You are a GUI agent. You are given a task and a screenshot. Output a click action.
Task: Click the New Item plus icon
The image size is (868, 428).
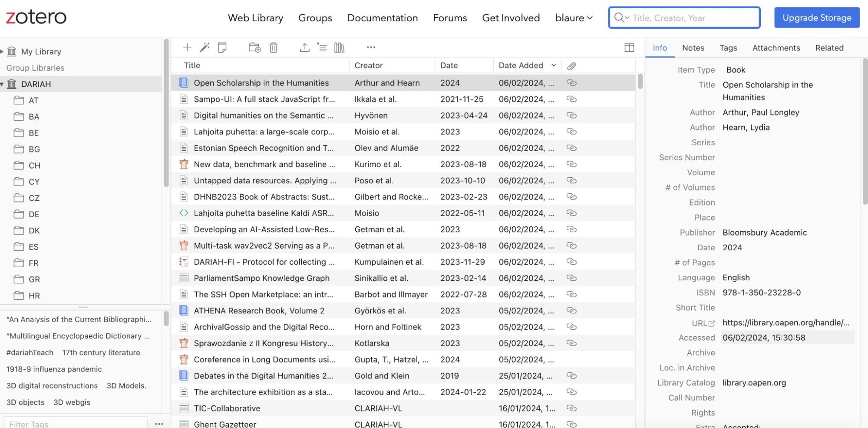pyautogui.click(x=187, y=47)
